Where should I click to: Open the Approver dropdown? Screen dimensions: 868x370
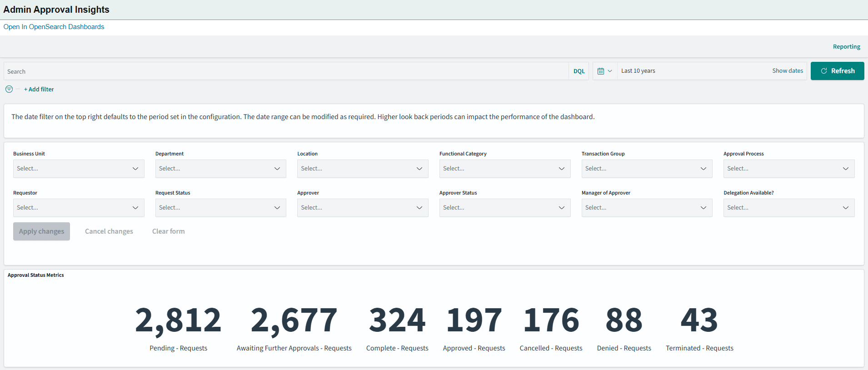[363, 208]
